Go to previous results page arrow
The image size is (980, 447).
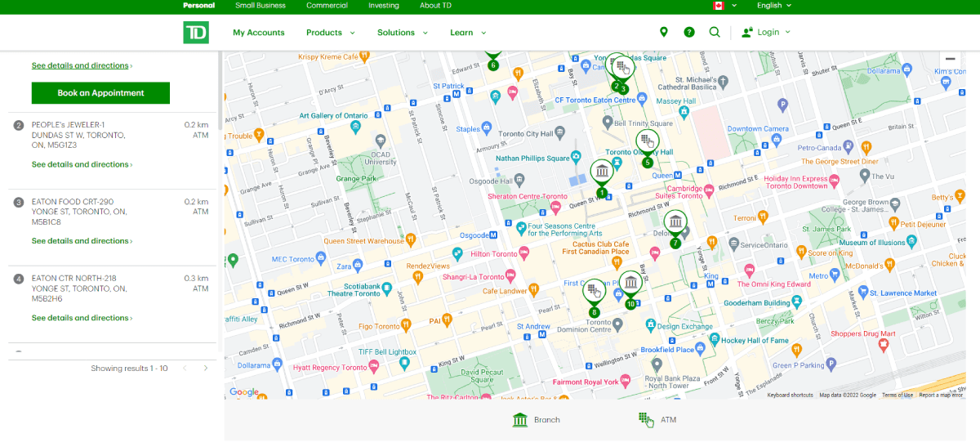[184, 369]
